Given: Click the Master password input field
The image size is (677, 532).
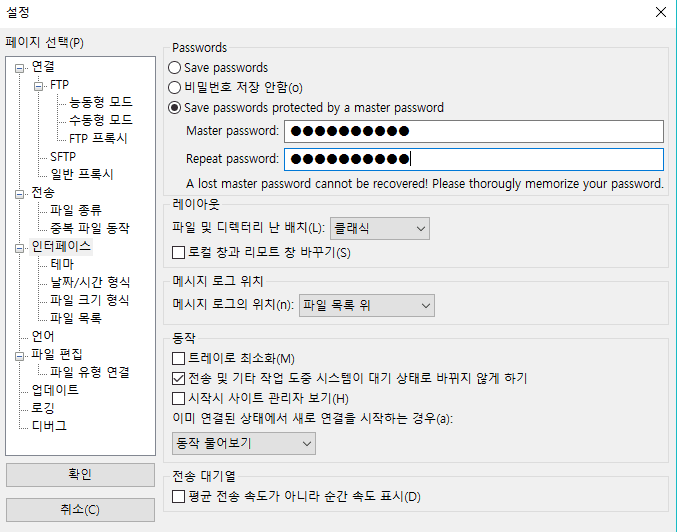Looking at the screenshot, I should 474,131.
